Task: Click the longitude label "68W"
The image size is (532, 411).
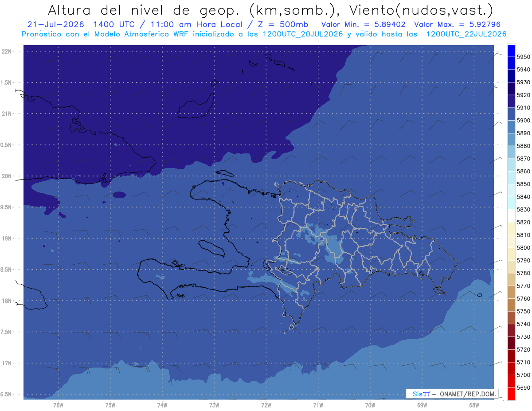Action: click(x=473, y=405)
